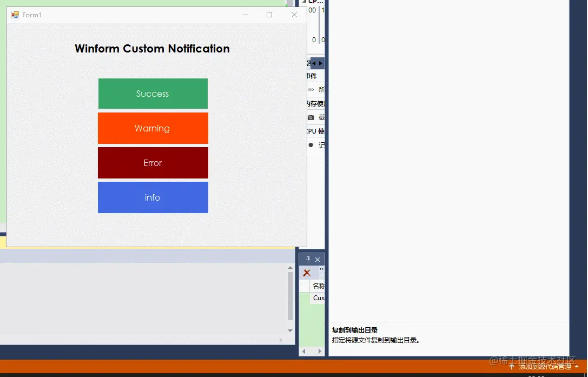Click the right arrow in diagnostics tab strip
Image resolution: width=588 pixels, height=377 pixels.
pos(321,63)
